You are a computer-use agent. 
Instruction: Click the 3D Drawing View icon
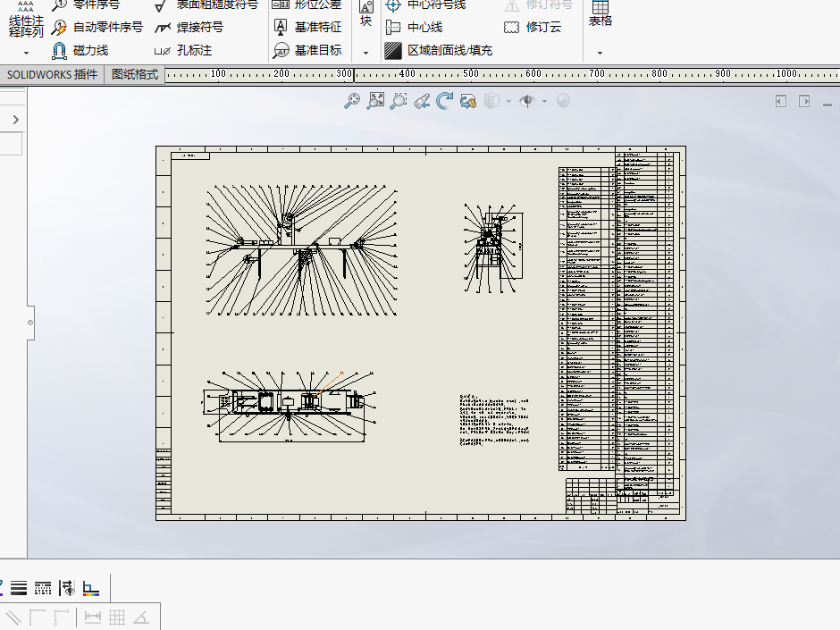(467, 101)
